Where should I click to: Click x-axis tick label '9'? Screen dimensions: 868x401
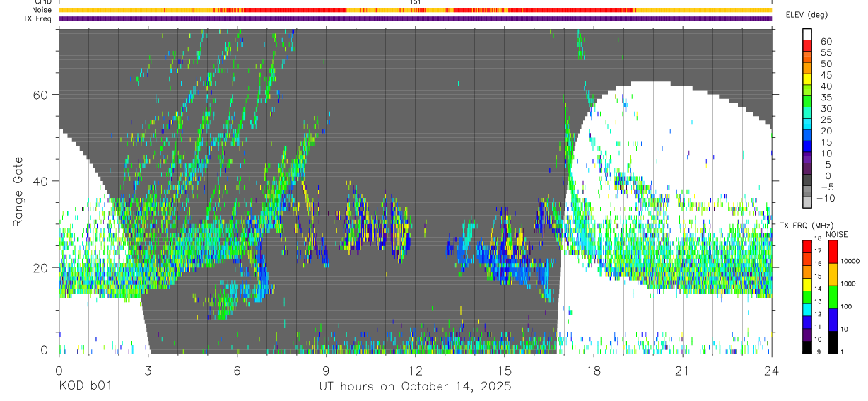coord(326,371)
